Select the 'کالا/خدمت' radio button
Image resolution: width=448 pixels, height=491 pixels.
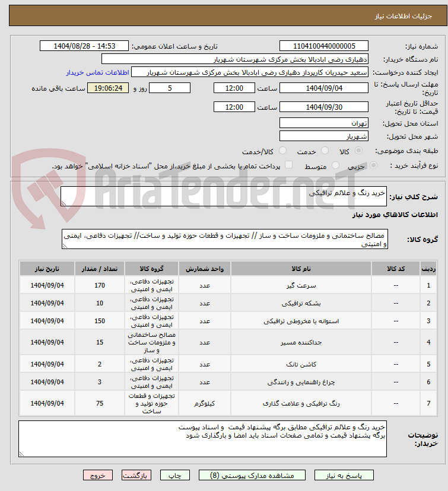(x=282, y=151)
